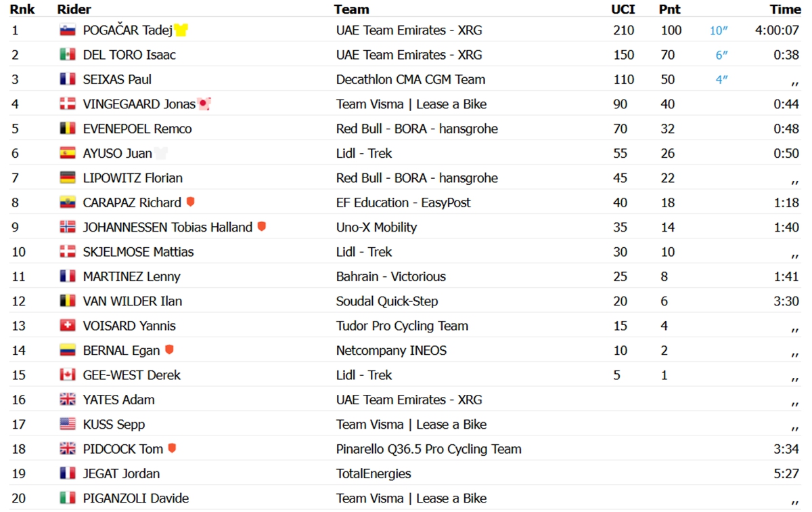812x512 pixels.
Task: Click the orange shield icon beside Carapaz
Action: [x=191, y=202]
